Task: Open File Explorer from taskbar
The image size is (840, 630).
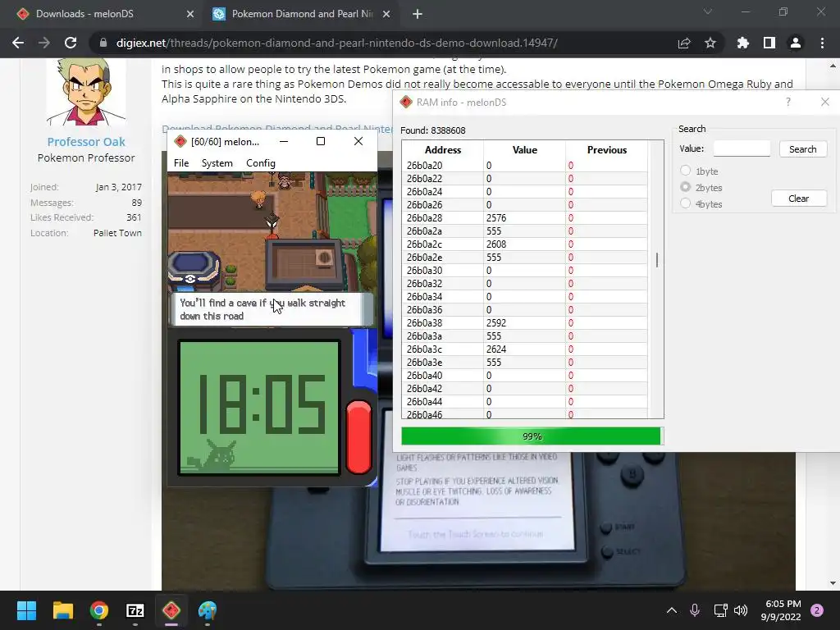Action: [x=62, y=610]
